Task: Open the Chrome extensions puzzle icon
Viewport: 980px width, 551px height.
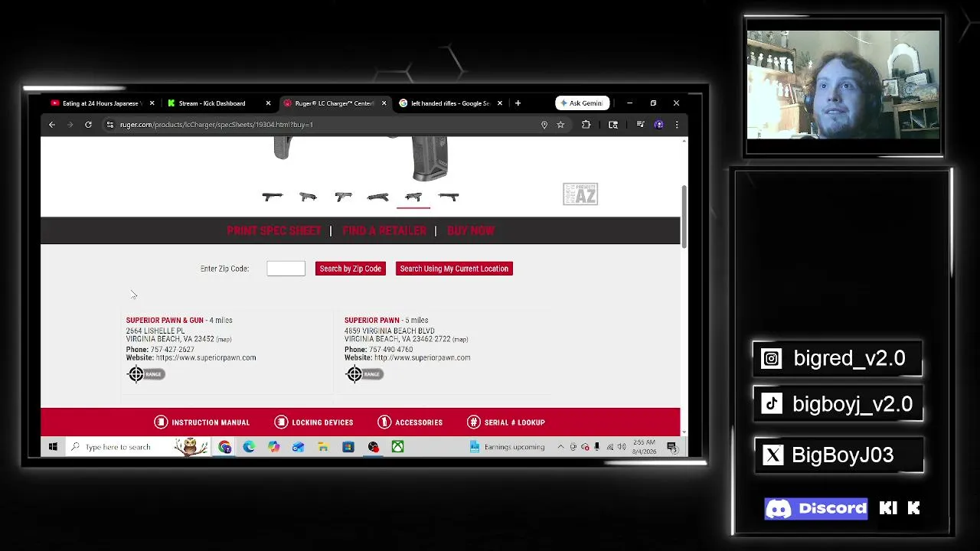Action: click(x=586, y=125)
